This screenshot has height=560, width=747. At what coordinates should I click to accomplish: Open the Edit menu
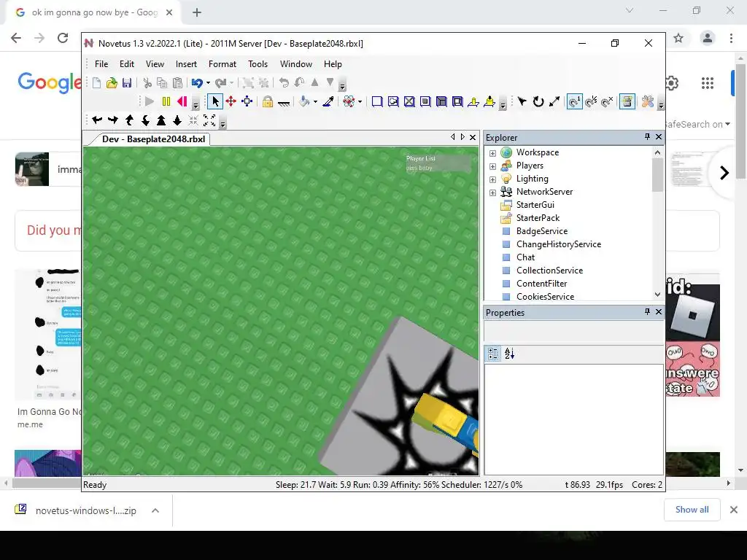[127, 64]
